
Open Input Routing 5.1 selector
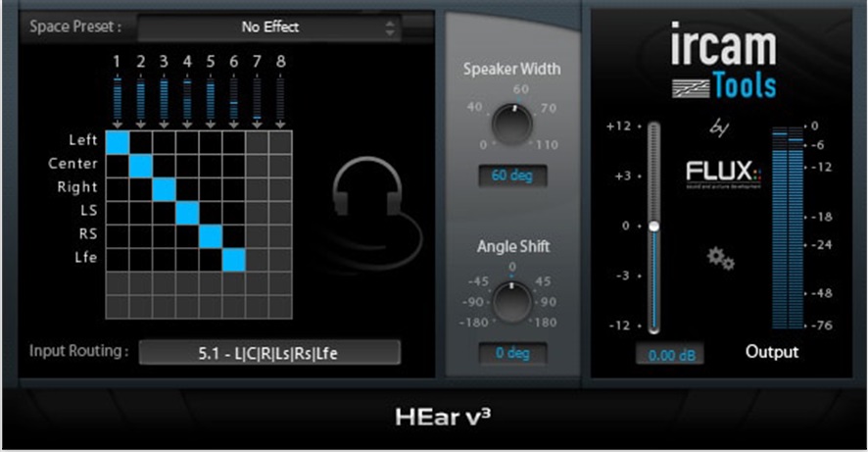coord(269,353)
